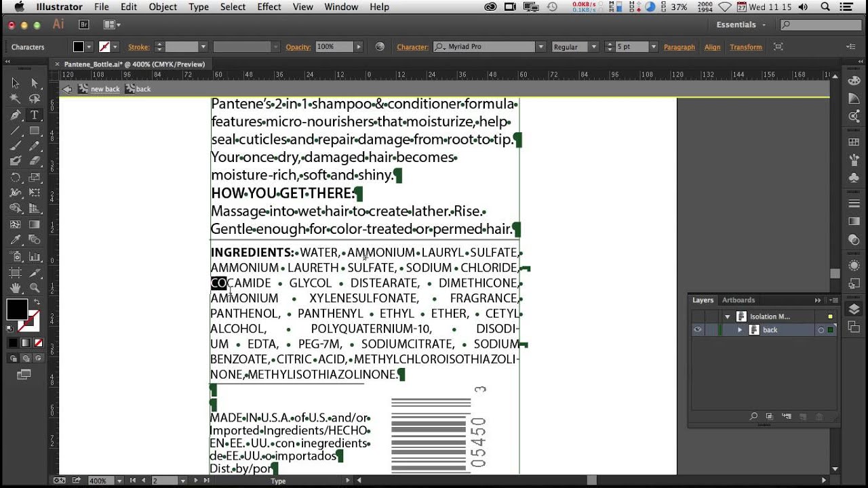Open the Paragraph panel link
868x488 pixels.
click(x=679, y=47)
